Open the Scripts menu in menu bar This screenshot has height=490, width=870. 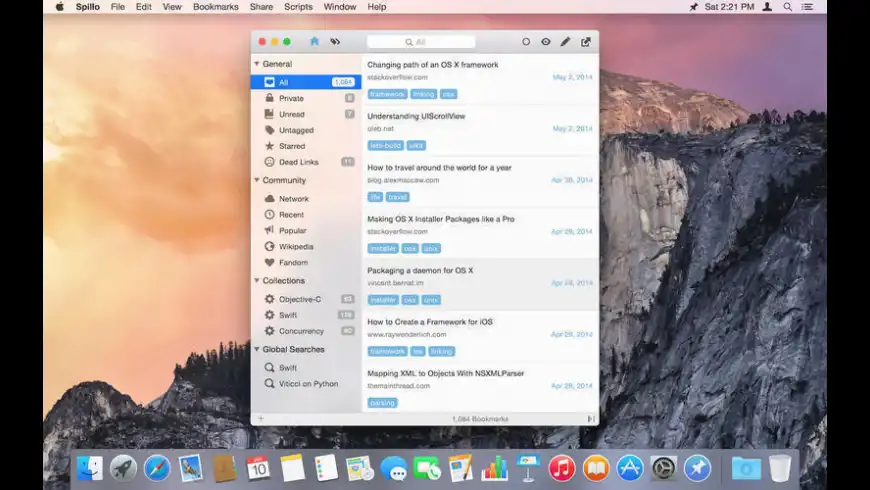click(298, 7)
